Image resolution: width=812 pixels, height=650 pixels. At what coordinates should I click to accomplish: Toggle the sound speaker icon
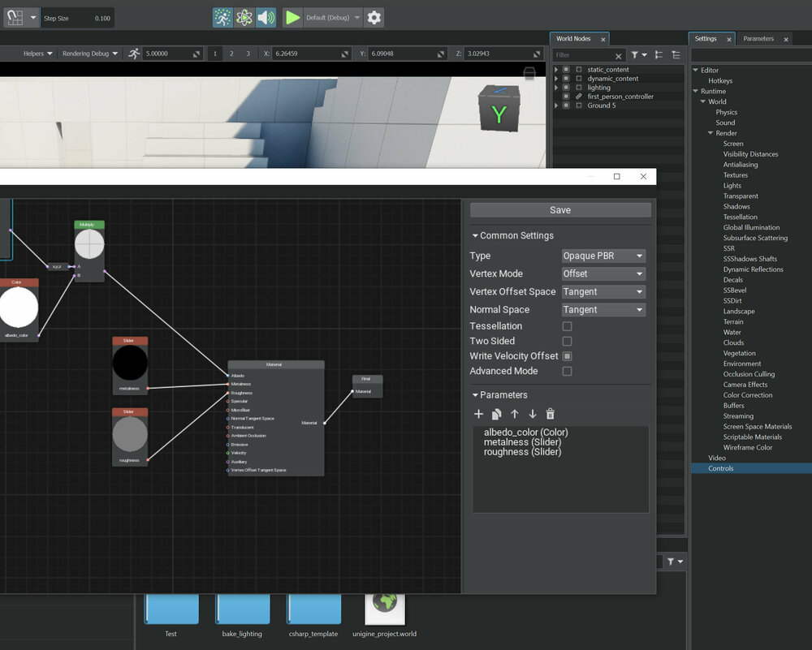[x=266, y=17]
